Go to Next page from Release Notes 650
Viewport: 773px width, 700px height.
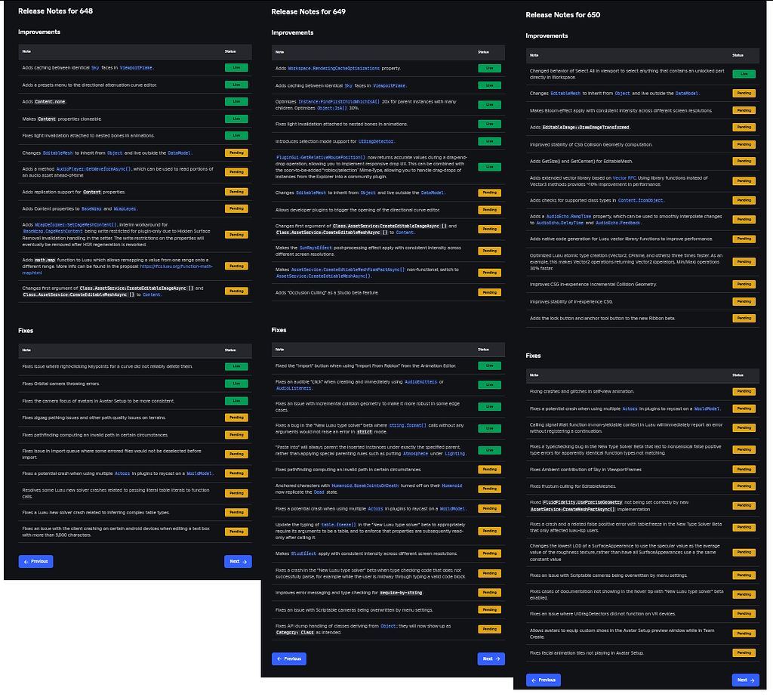click(x=745, y=680)
